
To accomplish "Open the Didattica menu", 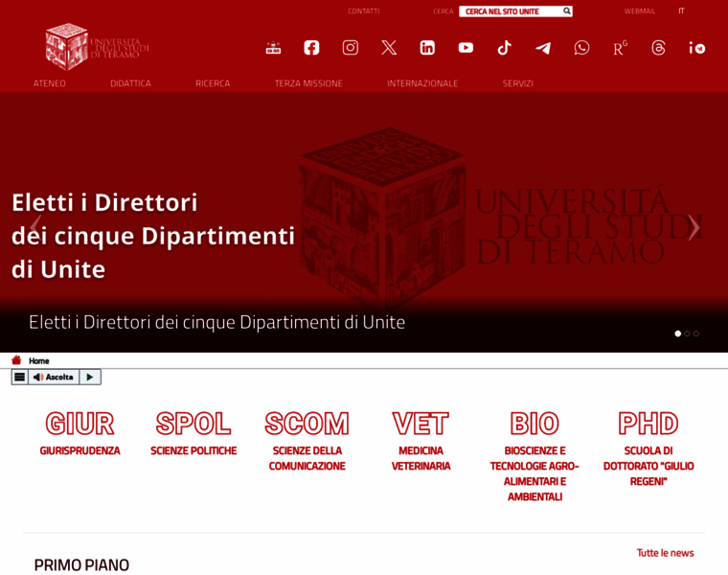I will pos(130,83).
